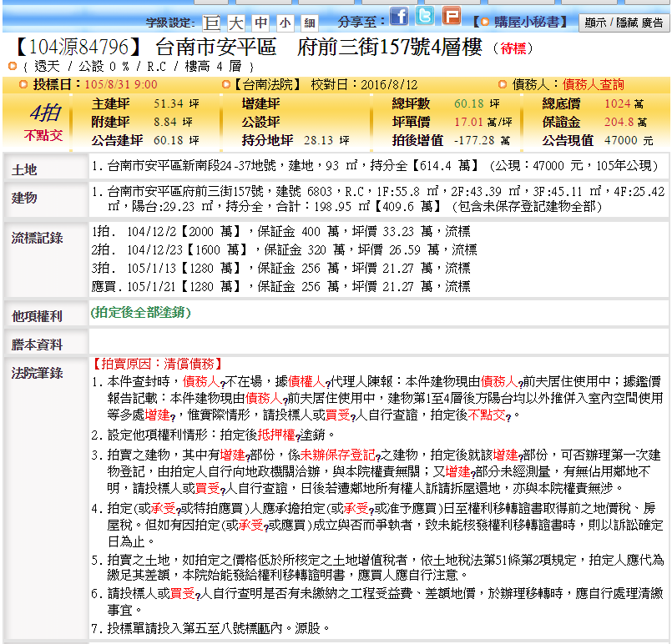Click the 顯示/隱藏 廣告 button

624,23
